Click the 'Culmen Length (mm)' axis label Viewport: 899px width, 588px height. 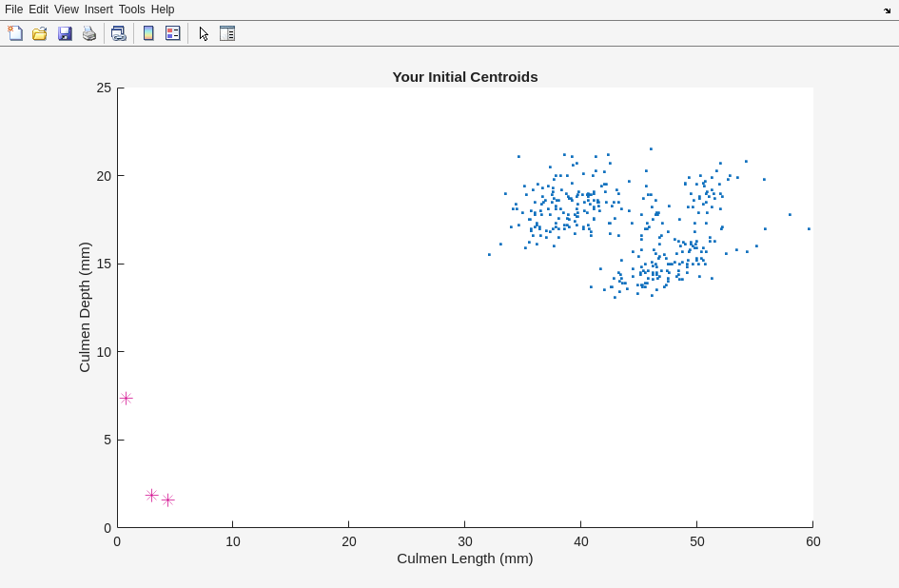pyautogui.click(x=464, y=559)
